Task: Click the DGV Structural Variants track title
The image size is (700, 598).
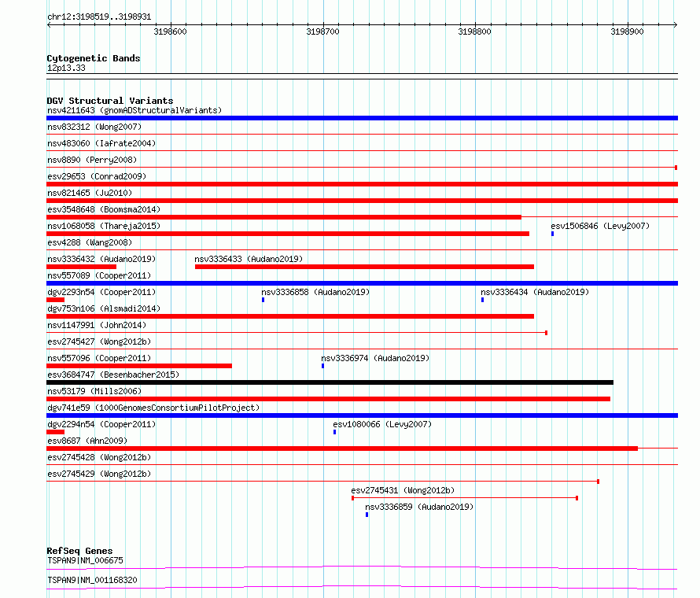Action: pos(110,101)
